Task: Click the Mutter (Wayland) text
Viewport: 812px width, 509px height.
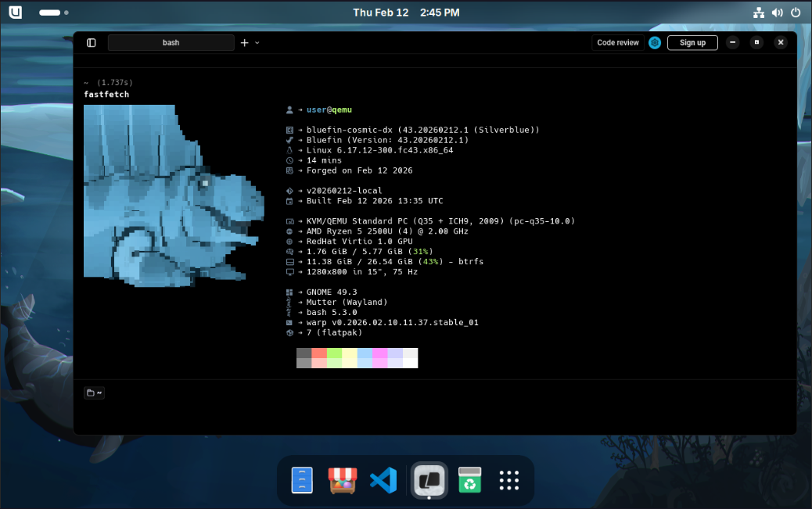Action: [x=347, y=302]
